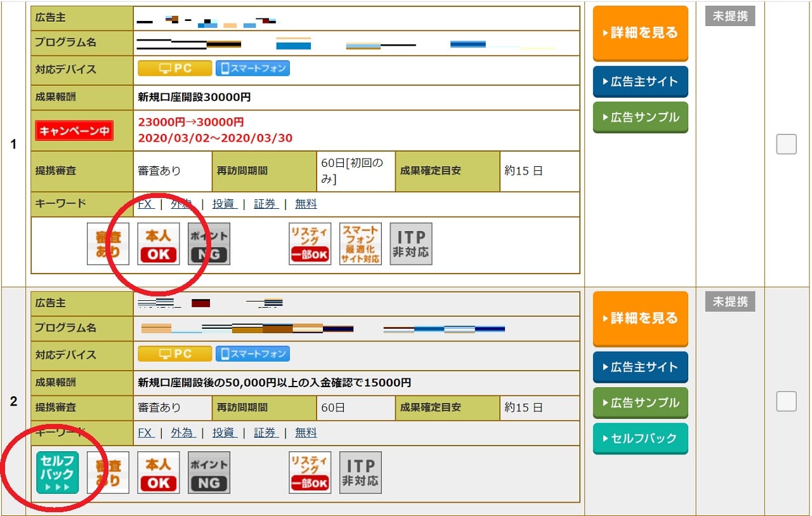Image resolution: width=812 pixels, height=516 pixels.
Task: Click the 証券 keyword link in program 1
Action: 265,204
